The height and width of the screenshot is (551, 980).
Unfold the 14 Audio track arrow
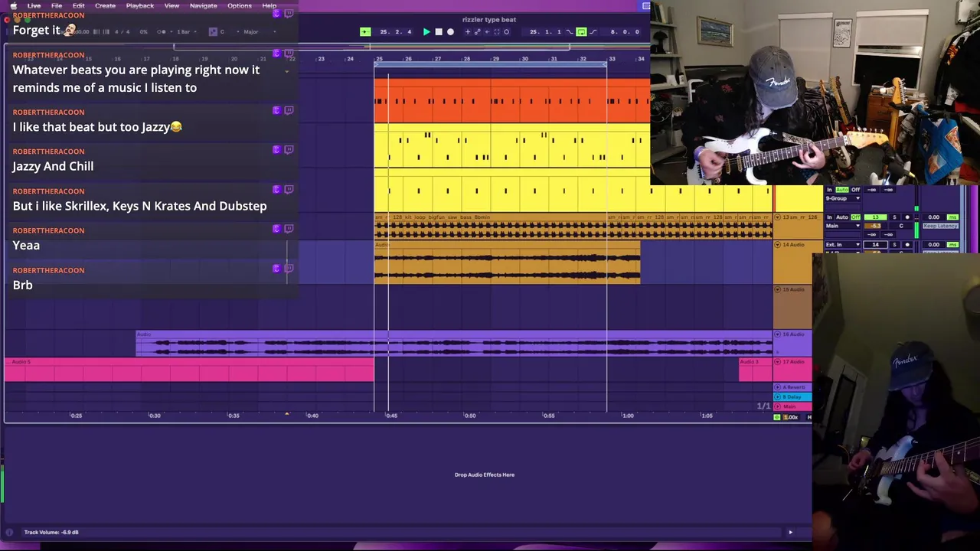point(777,245)
